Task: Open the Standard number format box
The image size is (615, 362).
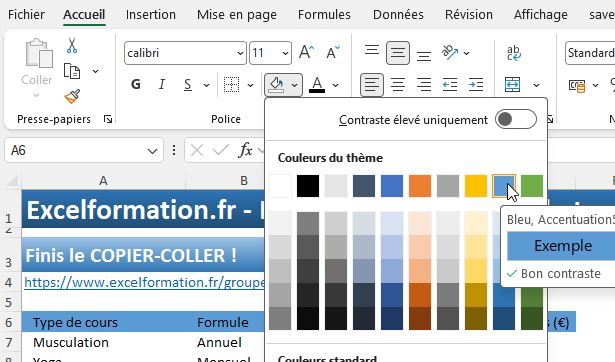Action: 590,53
